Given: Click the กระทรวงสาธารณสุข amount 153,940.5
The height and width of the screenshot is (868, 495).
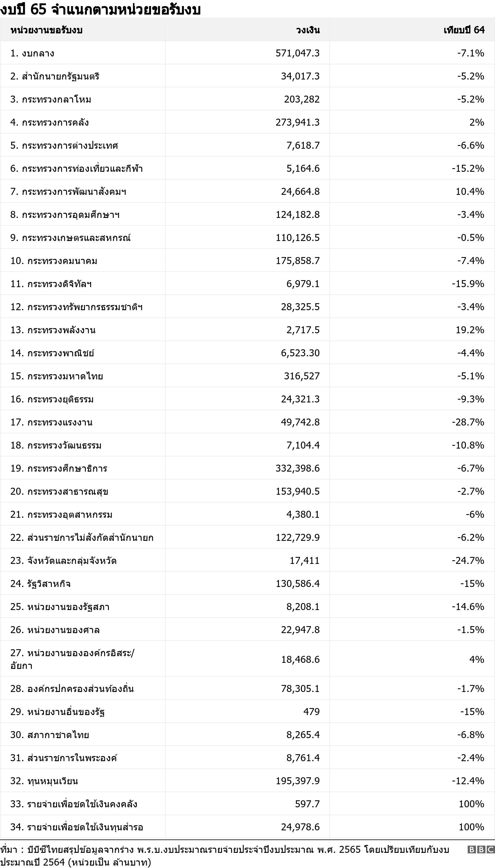Looking at the screenshot, I should [298, 491].
